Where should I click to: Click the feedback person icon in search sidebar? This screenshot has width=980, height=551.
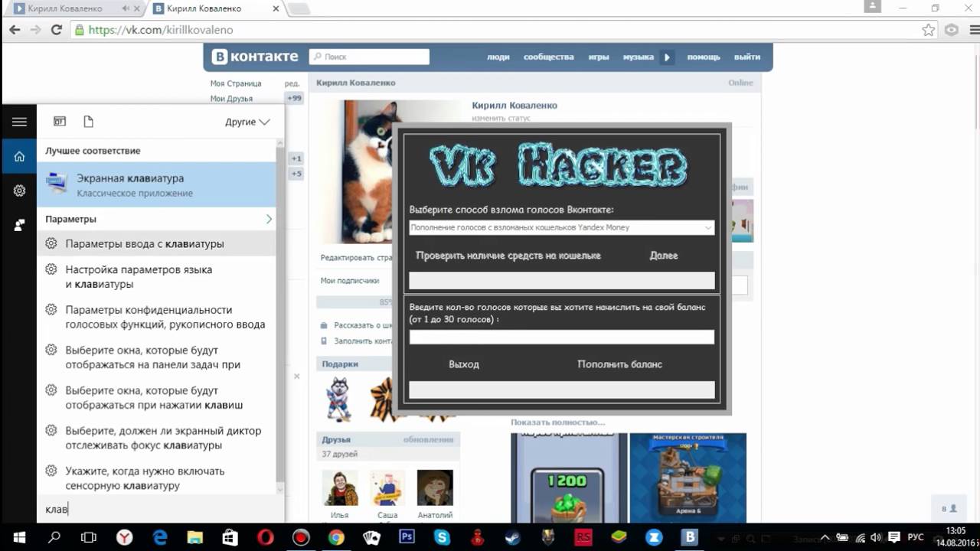(19, 225)
